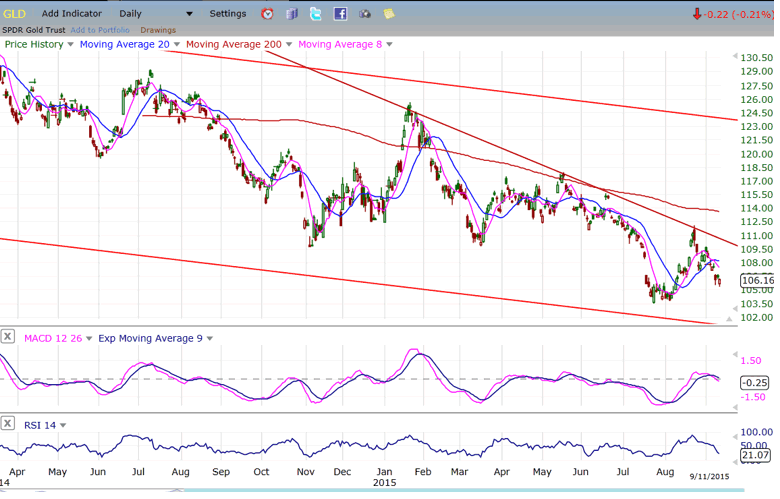The height and width of the screenshot is (499, 780).
Task: Click the alarm clock alert icon
Action: pos(267,14)
